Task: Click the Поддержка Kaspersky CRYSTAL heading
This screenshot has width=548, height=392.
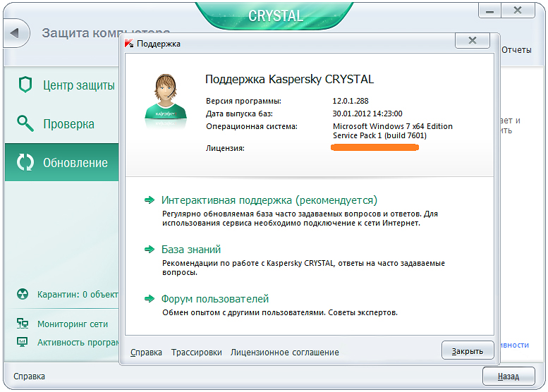Action: coord(289,79)
